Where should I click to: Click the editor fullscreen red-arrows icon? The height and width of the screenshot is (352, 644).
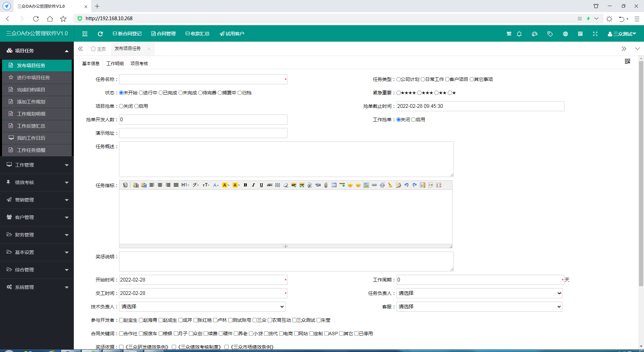[x=439, y=185]
